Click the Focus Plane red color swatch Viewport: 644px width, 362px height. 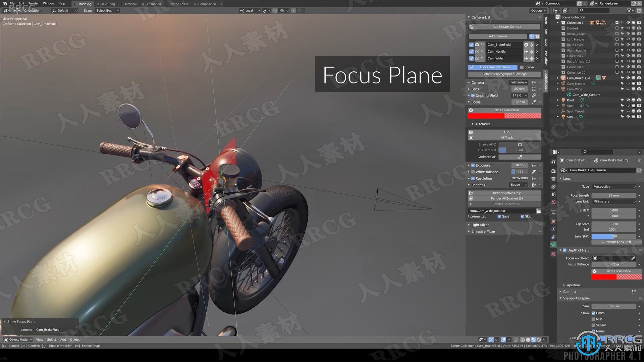click(487, 116)
